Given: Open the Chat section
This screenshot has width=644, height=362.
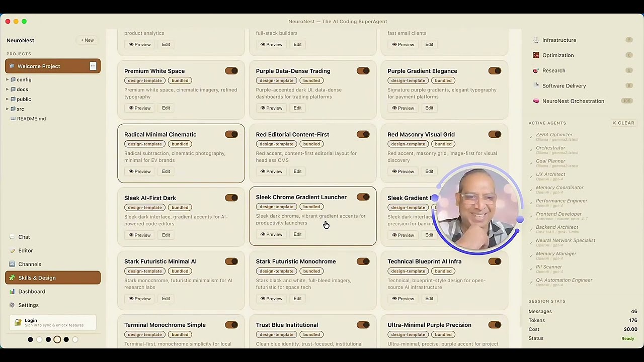Looking at the screenshot, I should 53,237.
